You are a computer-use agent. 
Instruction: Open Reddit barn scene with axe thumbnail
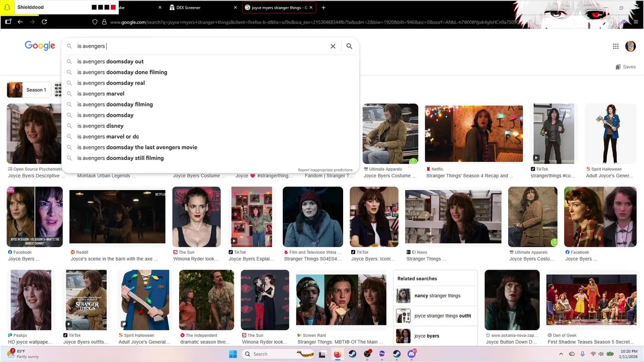(117, 217)
